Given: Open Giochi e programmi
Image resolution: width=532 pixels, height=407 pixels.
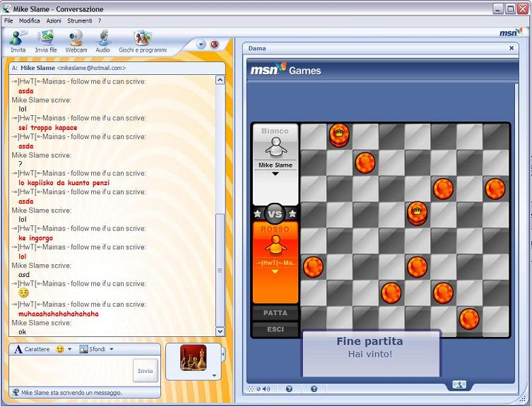Looking at the screenshot, I should pos(143,42).
